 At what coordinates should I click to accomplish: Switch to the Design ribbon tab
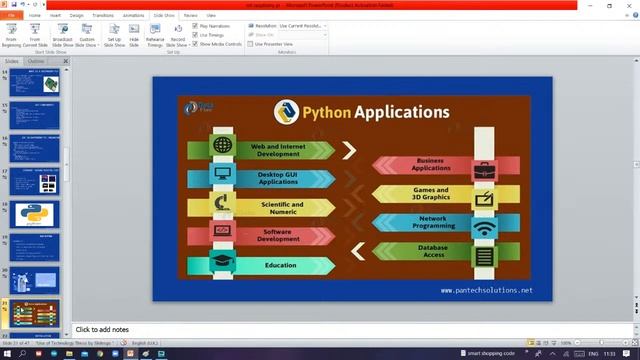click(x=76, y=15)
